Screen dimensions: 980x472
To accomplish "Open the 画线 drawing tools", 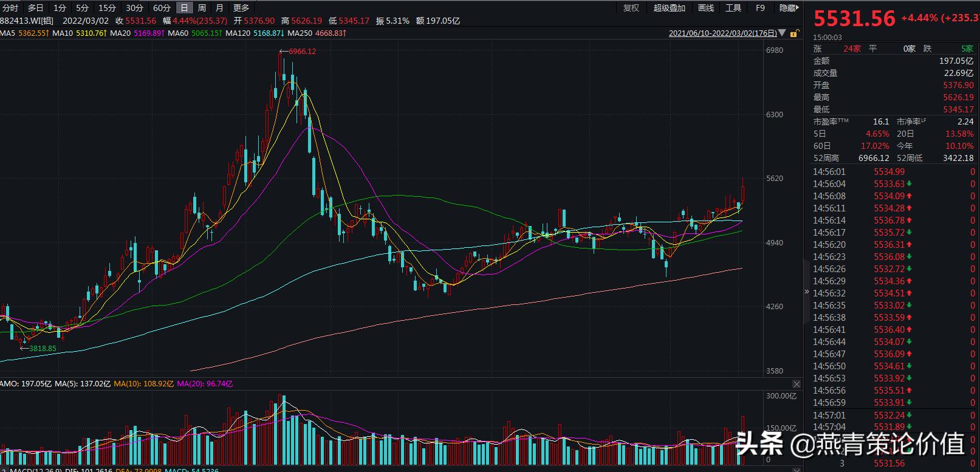I will [705, 8].
